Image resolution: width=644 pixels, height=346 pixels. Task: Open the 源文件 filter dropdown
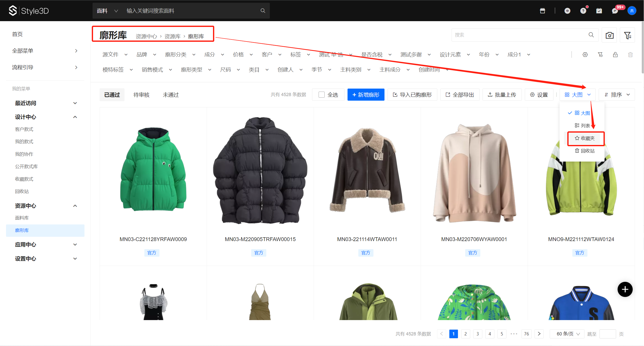115,55
